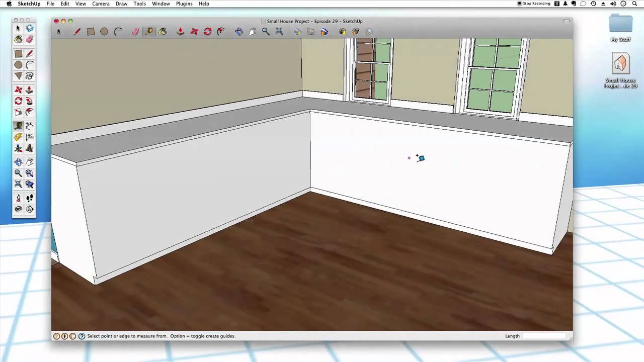Open the File menu
Screen dimensions: 644x362
(50, 4)
